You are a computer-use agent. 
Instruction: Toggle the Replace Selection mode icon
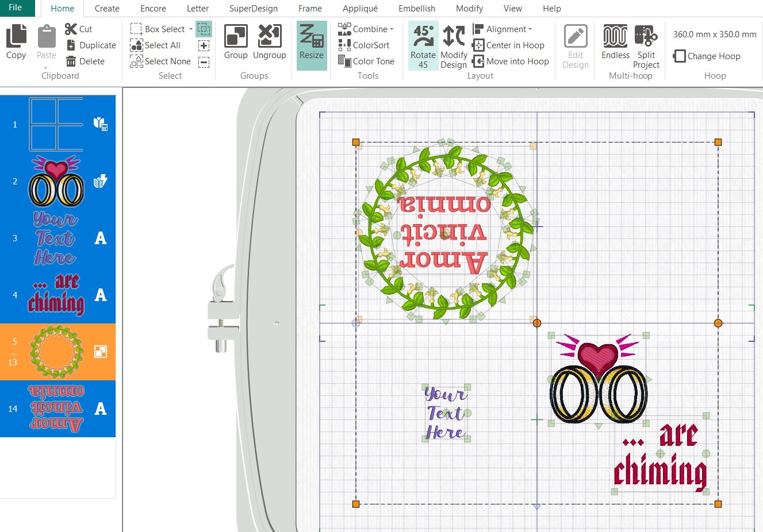coord(204,29)
